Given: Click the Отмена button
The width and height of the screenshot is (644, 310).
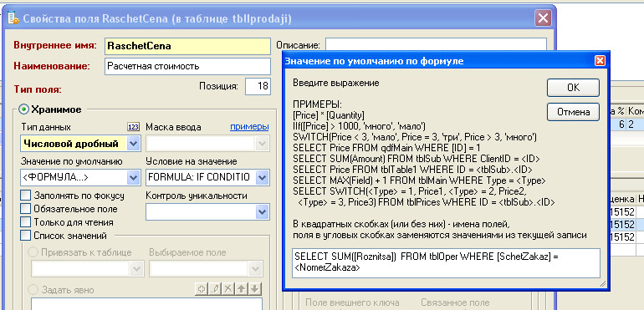Looking at the screenshot, I should tap(573, 112).
